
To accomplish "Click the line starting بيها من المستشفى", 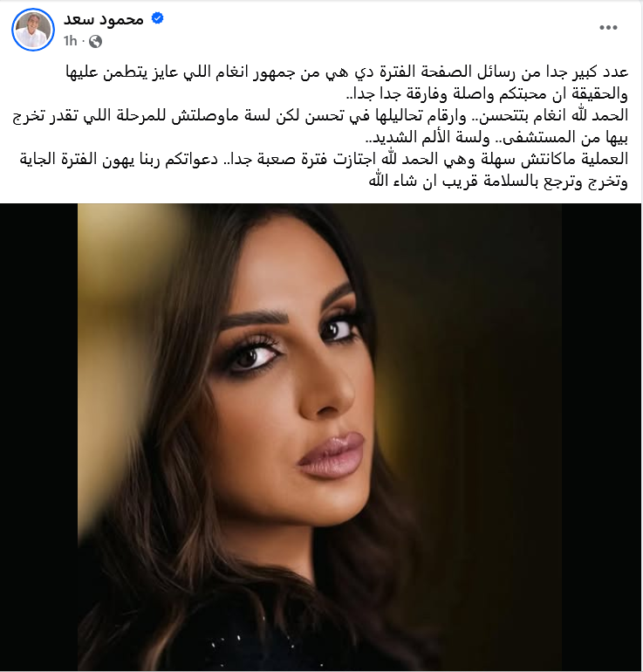I will point(497,138).
